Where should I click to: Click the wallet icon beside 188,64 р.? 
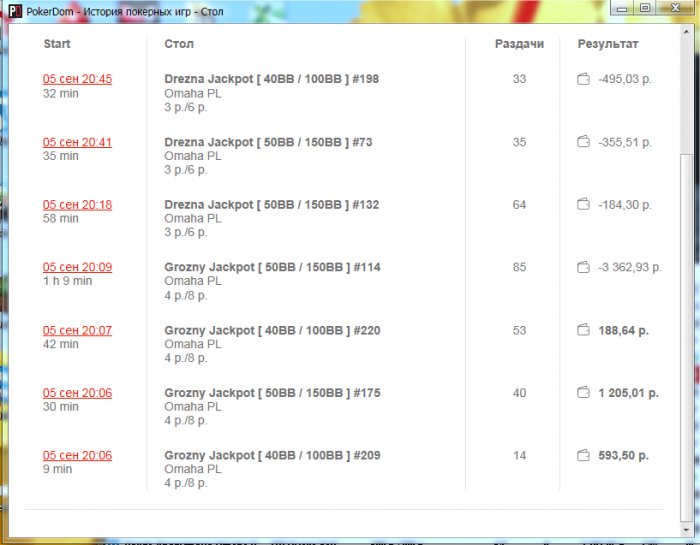click(583, 330)
